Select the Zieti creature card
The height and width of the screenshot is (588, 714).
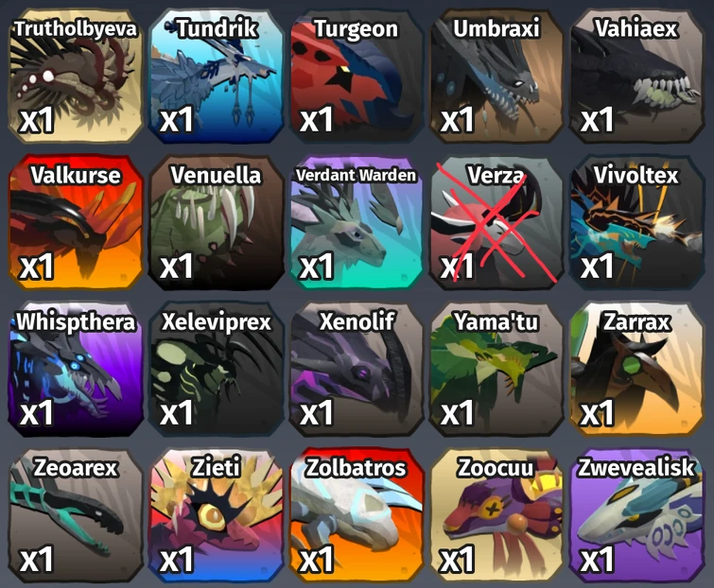(x=216, y=515)
